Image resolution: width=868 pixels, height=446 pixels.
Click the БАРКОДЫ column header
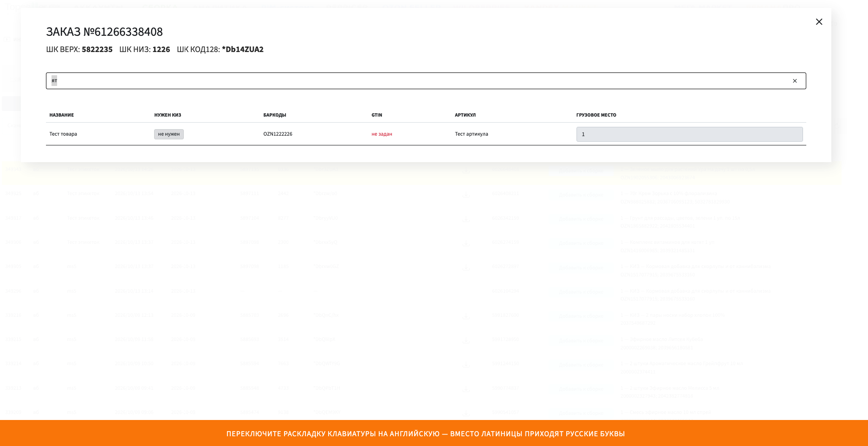(275, 115)
